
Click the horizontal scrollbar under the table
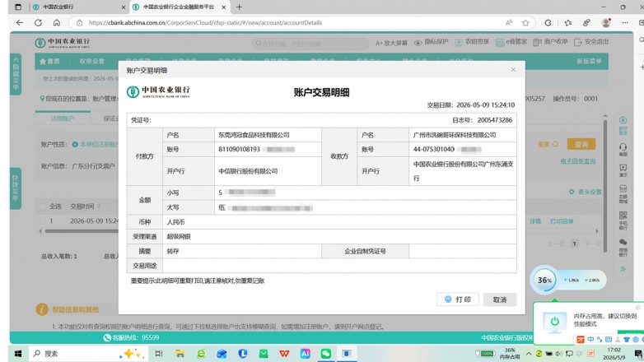pos(82,231)
